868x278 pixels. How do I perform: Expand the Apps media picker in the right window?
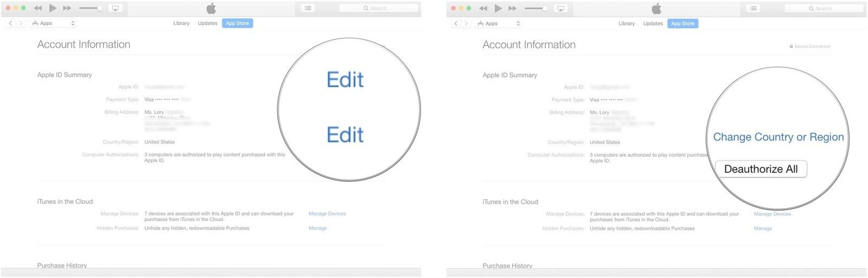(498, 23)
